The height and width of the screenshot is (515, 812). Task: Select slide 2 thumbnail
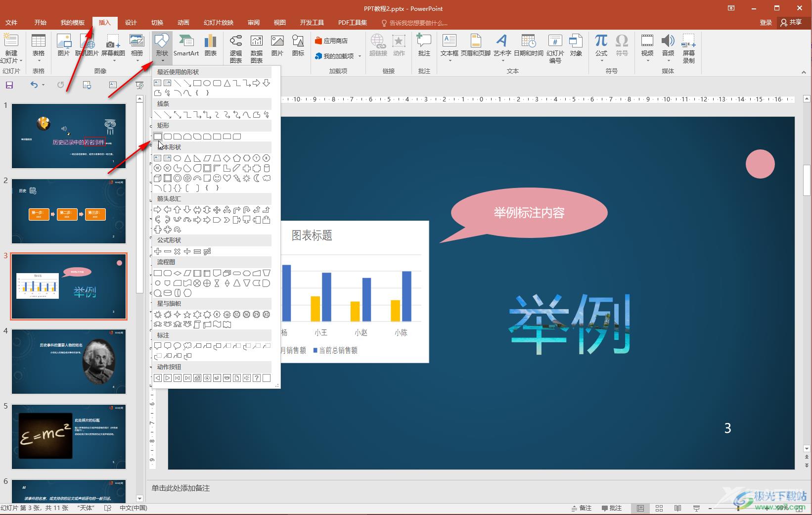click(69, 211)
